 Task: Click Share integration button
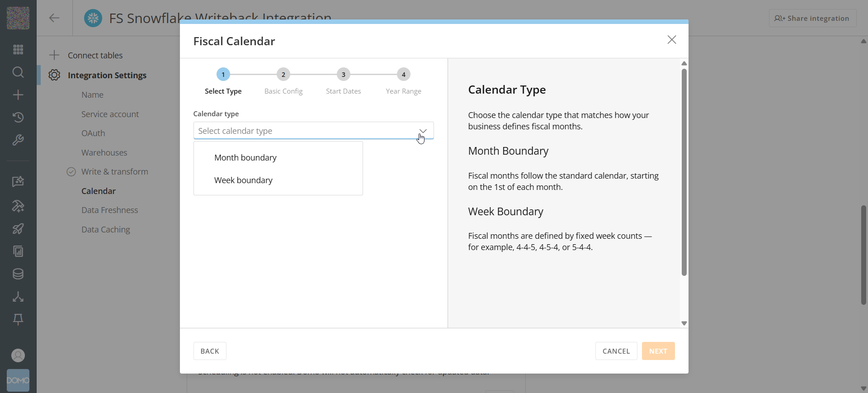click(x=812, y=18)
